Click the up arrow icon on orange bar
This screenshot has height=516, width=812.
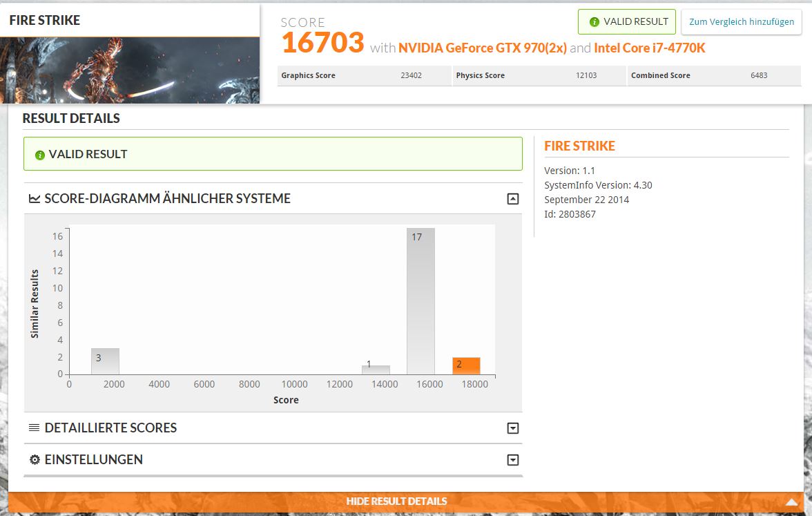point(791,501)
